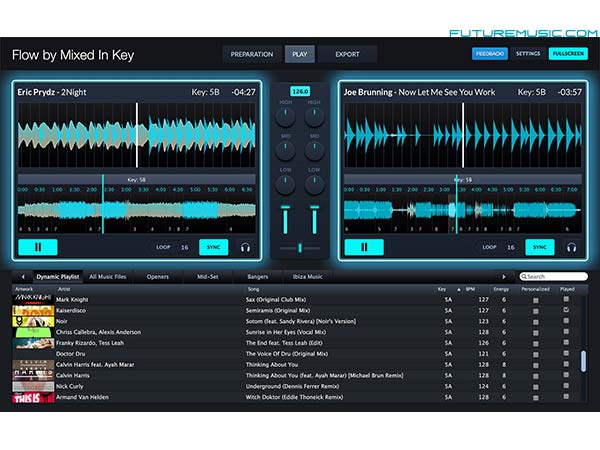The width and height of the screenshot is (600, 450).
Task: Click the search magnifier icon
Action: pos(523,276)
